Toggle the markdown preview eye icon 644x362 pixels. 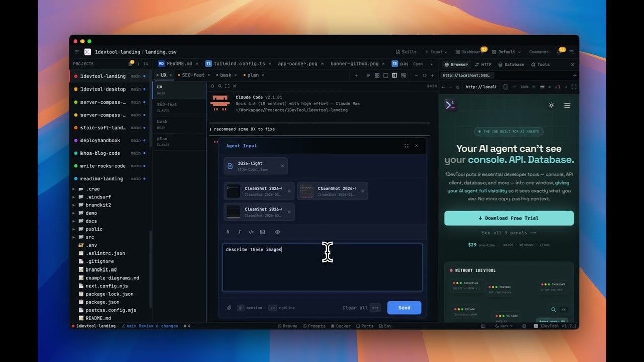tap(277, 232)
